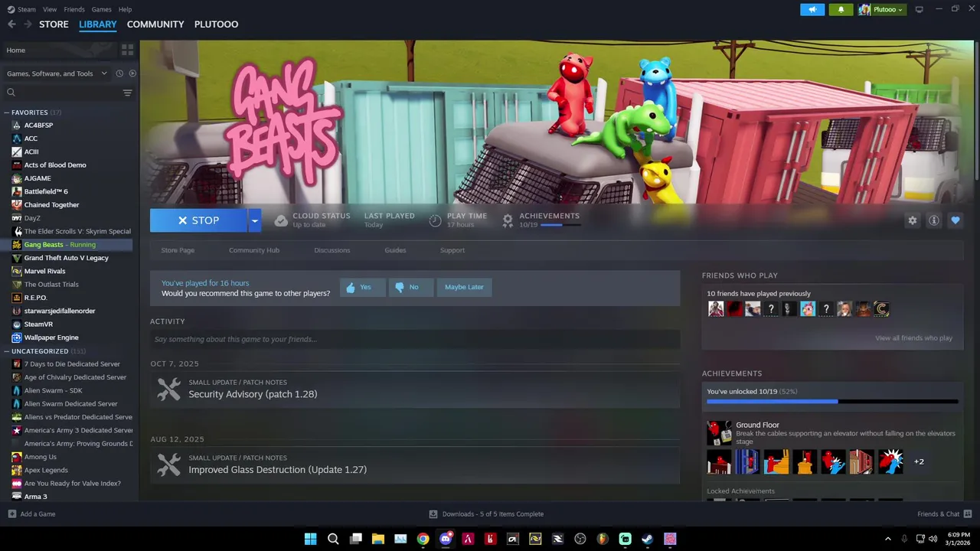Click the Say something about this game field
The width and height of the screenshot is (980, 551).
[415, 339]
